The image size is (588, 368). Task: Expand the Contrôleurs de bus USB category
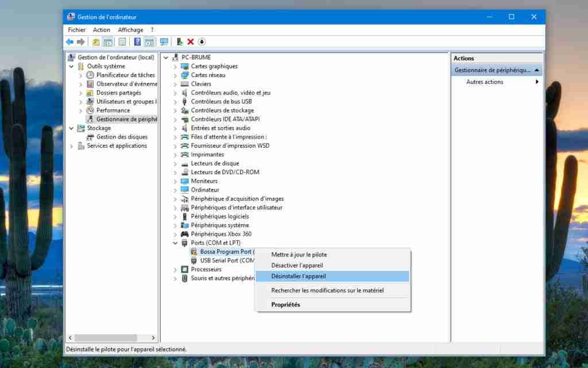[176, 101]
